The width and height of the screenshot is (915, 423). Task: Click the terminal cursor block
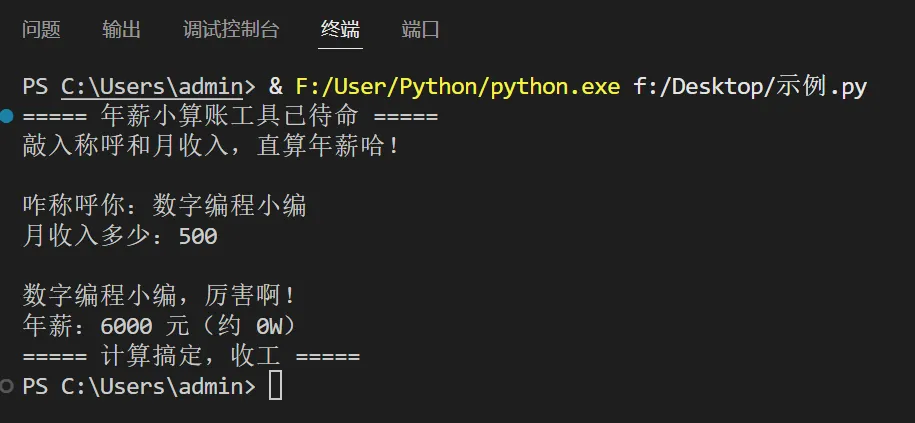coord(276,386)
